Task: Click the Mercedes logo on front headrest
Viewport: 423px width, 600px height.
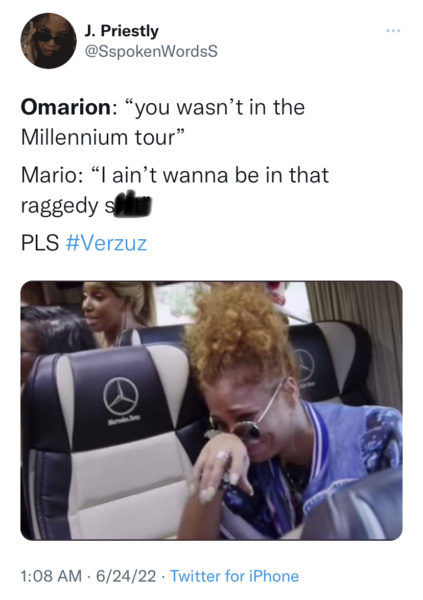Action: point(121,396)
